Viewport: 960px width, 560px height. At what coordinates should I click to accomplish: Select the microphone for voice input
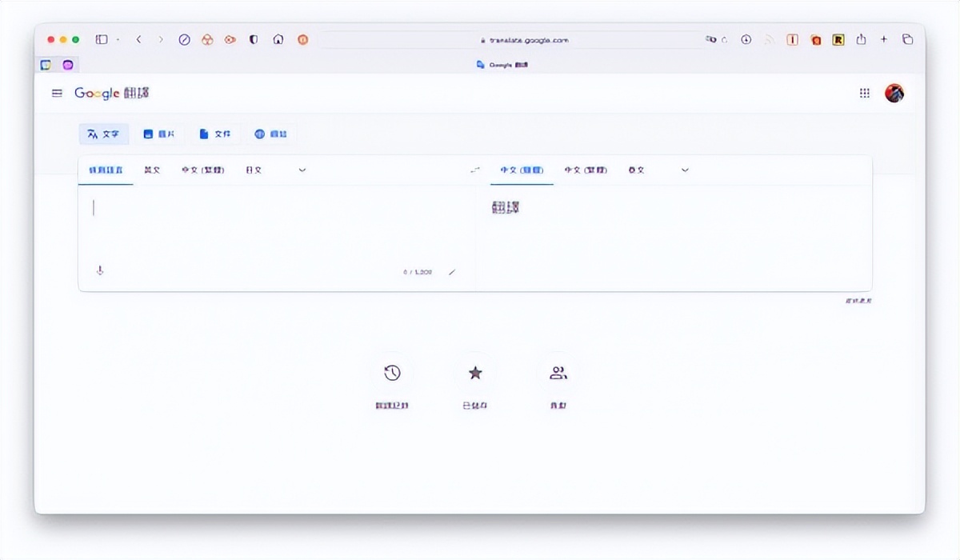100,270
